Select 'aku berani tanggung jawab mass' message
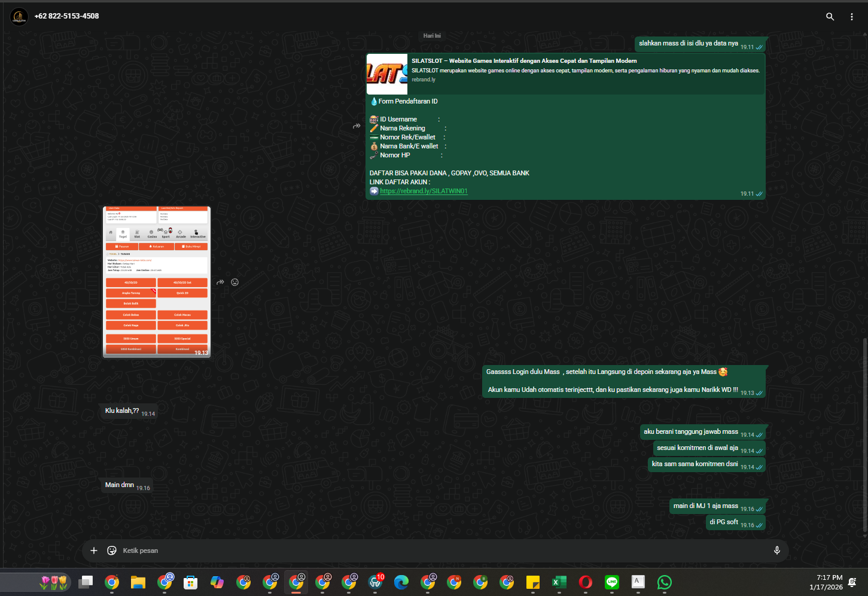Image resolution: width=868 pixels, height=596 pixels. [x=702, y=432]
